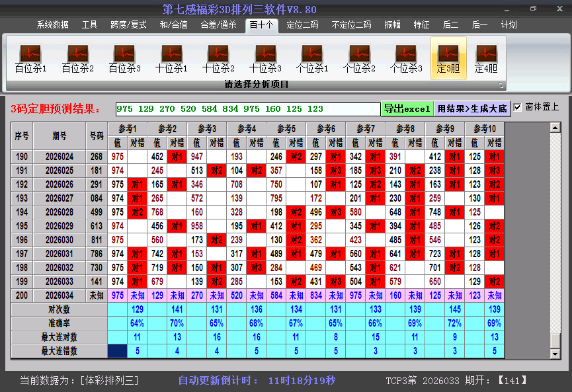Viewport: 572px width, 392px height.
Task: Click the 用结果>生成大底 button
Action: pos(472,108)
